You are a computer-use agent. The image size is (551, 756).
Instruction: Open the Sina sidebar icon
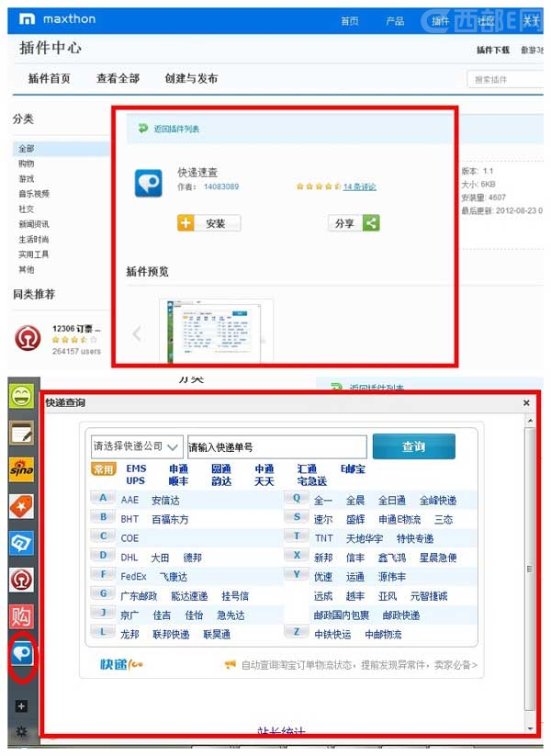[22, 470]
